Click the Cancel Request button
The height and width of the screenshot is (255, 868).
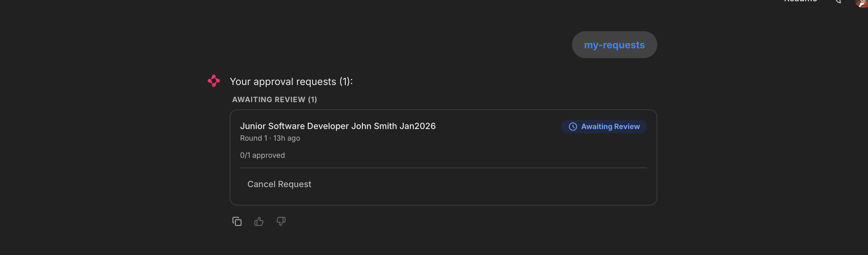pos(279,184)
